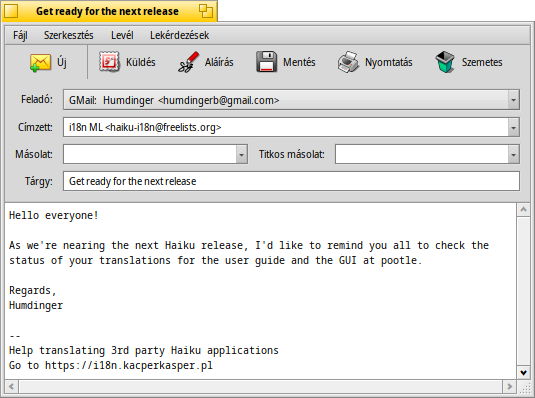Click the vertical scrollbar down arrow
This screenshot has height=398, width=535.
(x=523, y=372)
